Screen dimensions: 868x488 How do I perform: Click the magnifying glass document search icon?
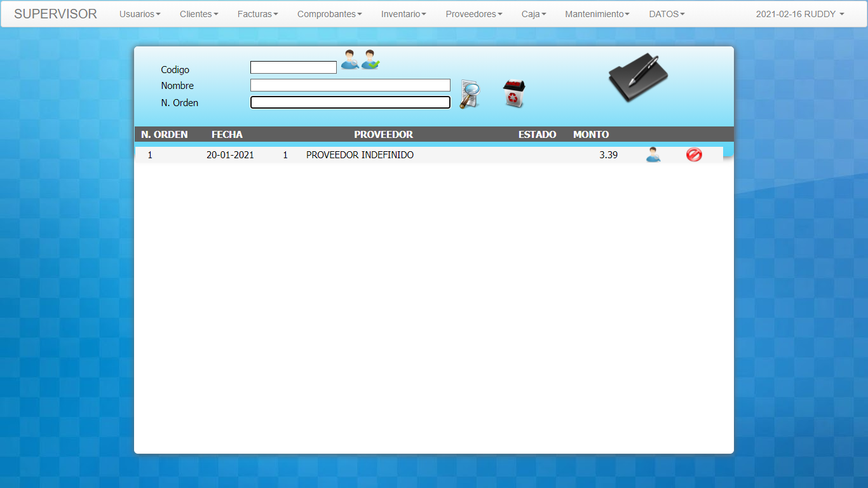coord(470,95)
